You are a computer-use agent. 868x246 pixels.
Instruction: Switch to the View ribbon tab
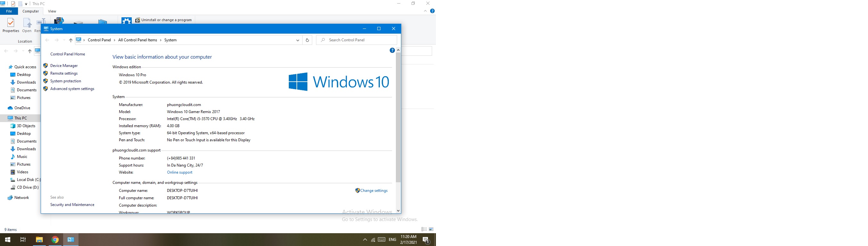pyautogui.click(x=52, y=11)
